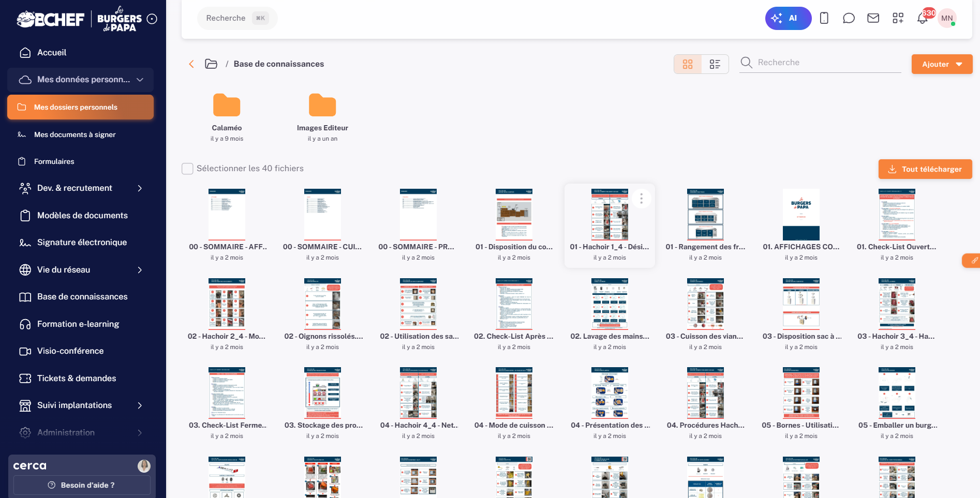The height and width of the screenshot is (498, 980).
Task: Open 01 - Disposition du co... file
Action: coord(514,214)
